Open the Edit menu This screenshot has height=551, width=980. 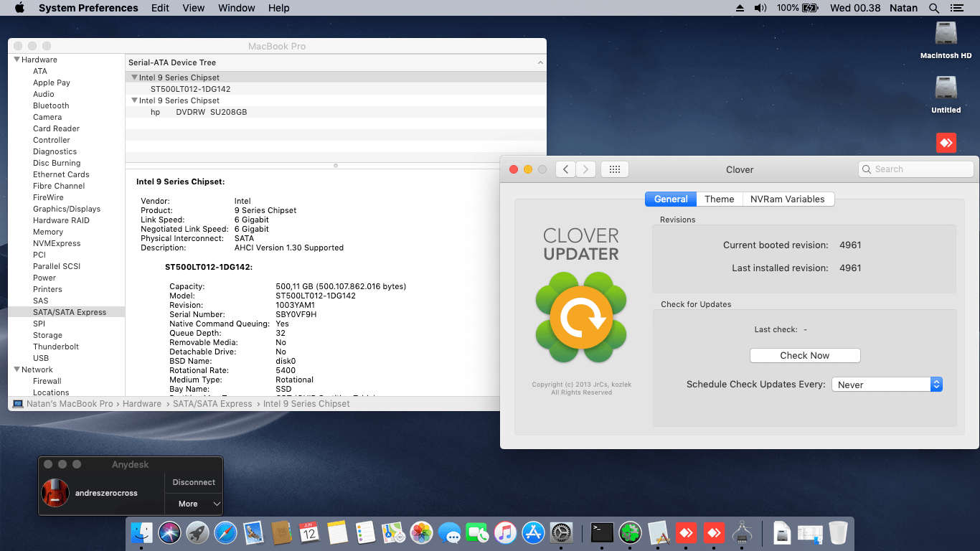(x=161, y=8)
